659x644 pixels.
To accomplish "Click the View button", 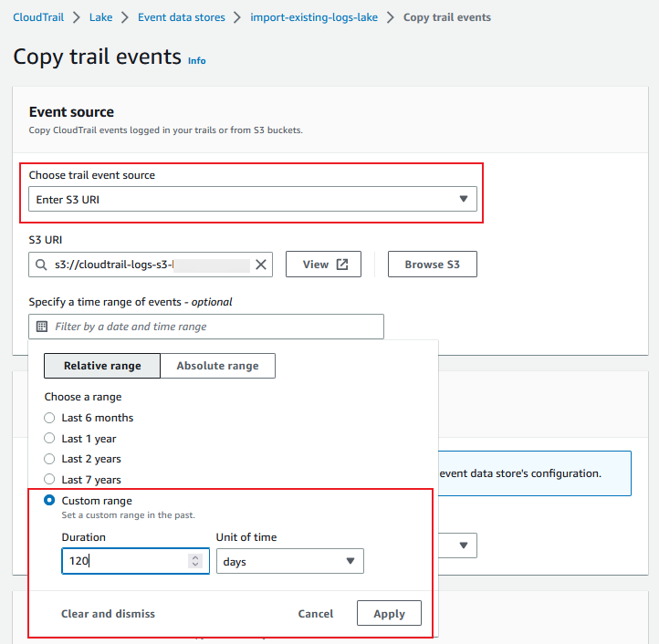I will click(323, 265).
